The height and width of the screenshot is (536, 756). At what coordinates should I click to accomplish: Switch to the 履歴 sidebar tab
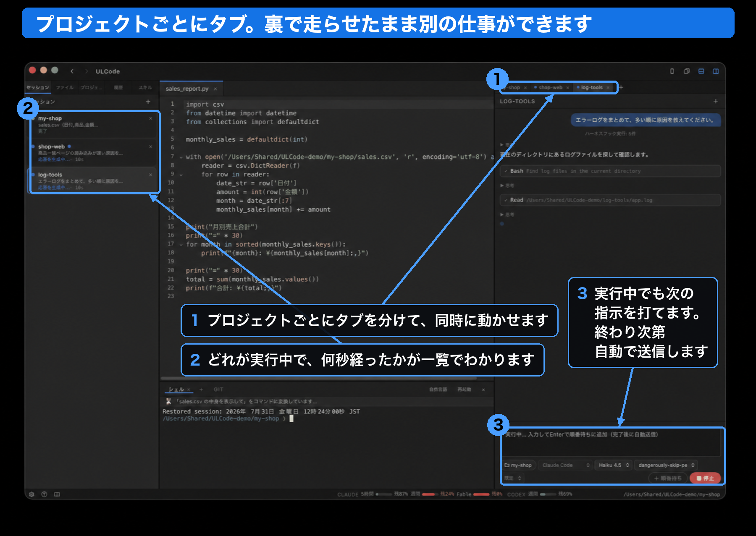[118, 87]
